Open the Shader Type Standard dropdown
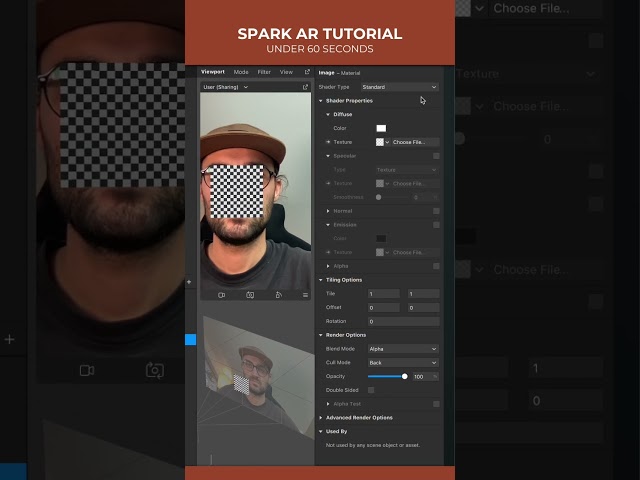Screen dimensions: 640x480 (400, 87)
